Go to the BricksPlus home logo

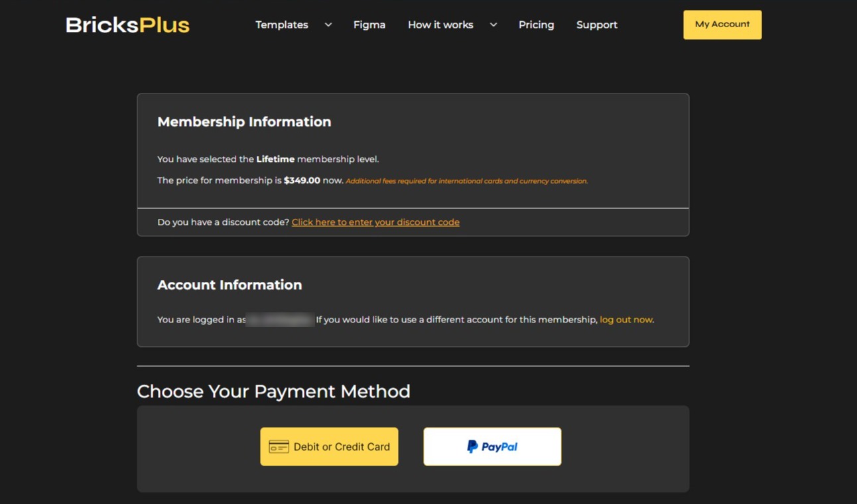point(127,25)
